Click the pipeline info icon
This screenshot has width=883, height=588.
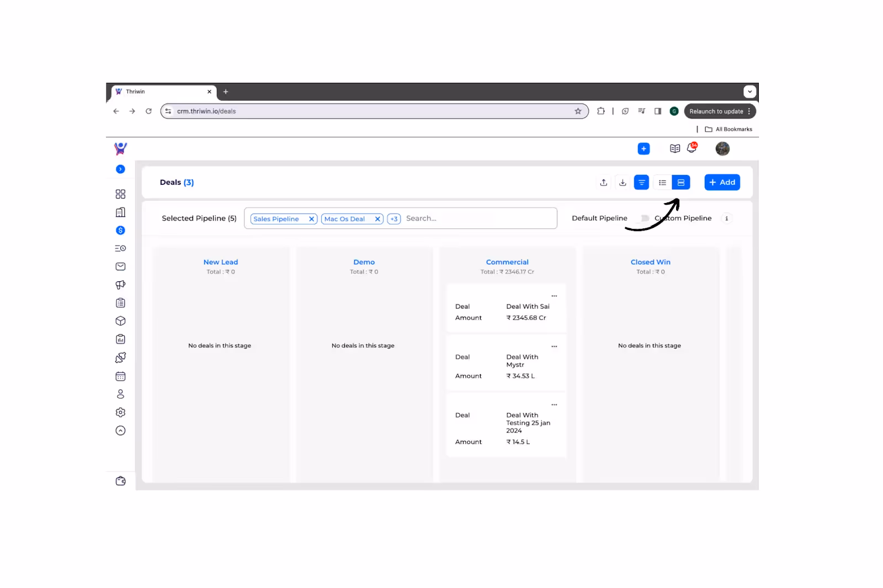tap(727, 218)
